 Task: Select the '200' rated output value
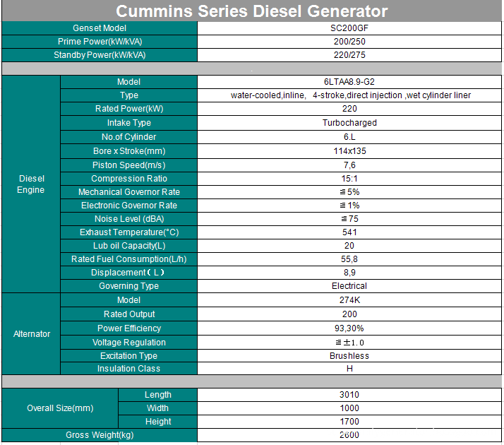point(349,314)
